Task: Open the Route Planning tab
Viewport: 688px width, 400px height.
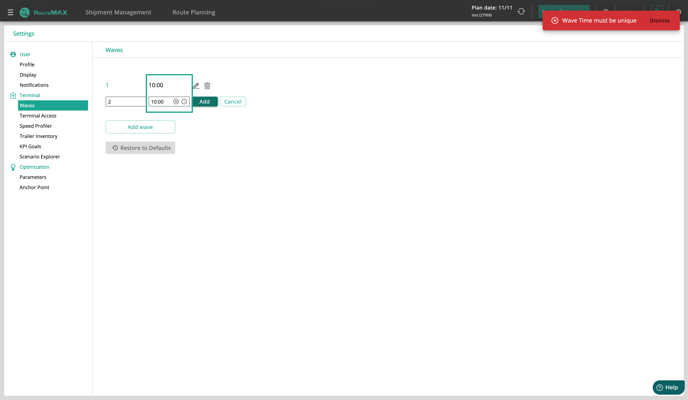Action: coord(193,12)
